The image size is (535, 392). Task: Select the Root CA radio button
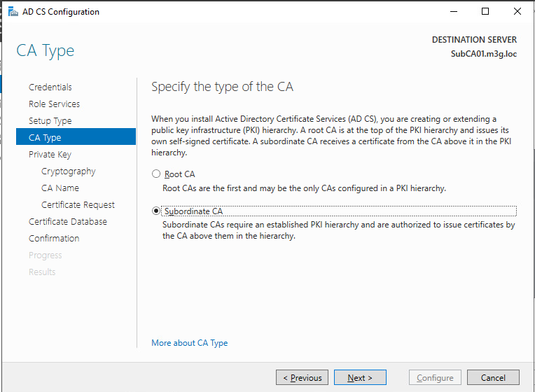coord(156,174)
